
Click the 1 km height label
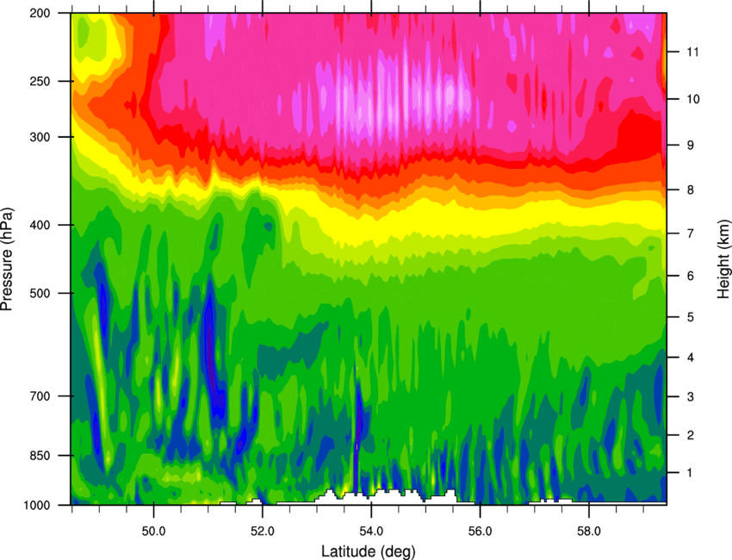[x=690, y=473]
